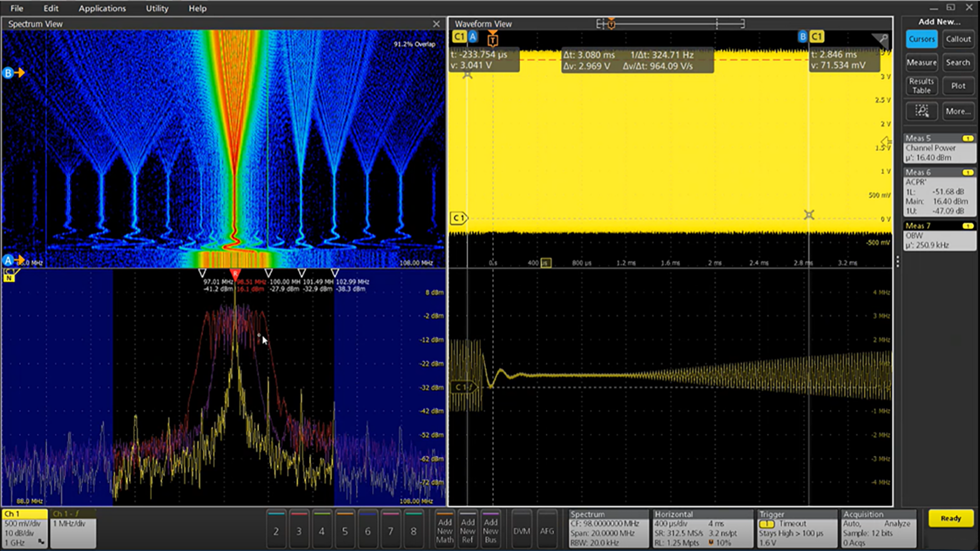The image size is (980, 551).
Task: Select the zoom tool icon under Add New
Action: [921, 111]
